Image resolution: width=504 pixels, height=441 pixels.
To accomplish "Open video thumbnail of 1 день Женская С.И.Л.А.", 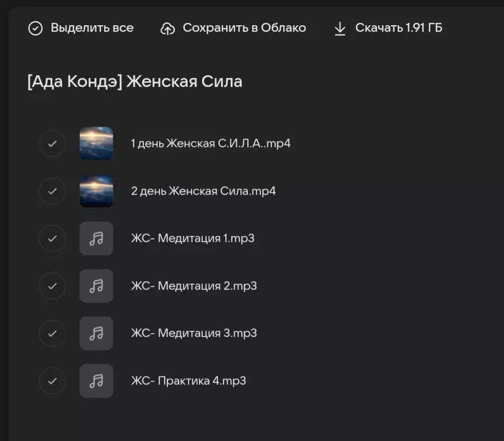I will pyautogui.click(x=96, y=143).
